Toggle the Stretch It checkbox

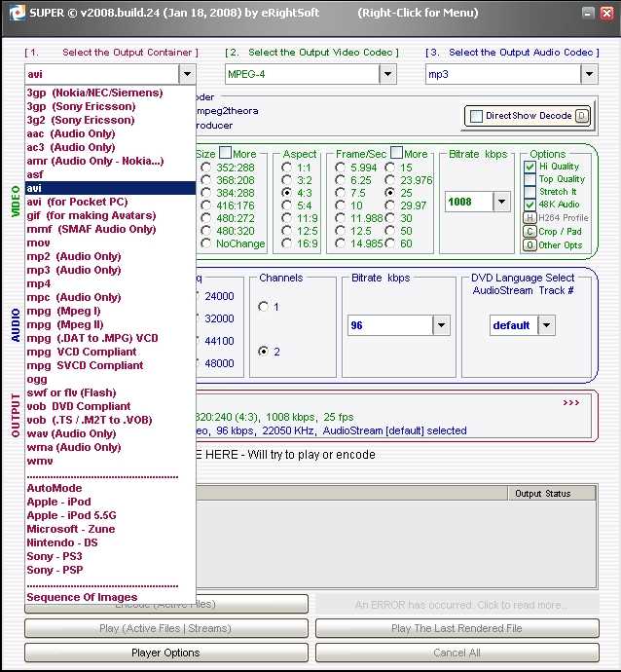(x=530, y=192)
